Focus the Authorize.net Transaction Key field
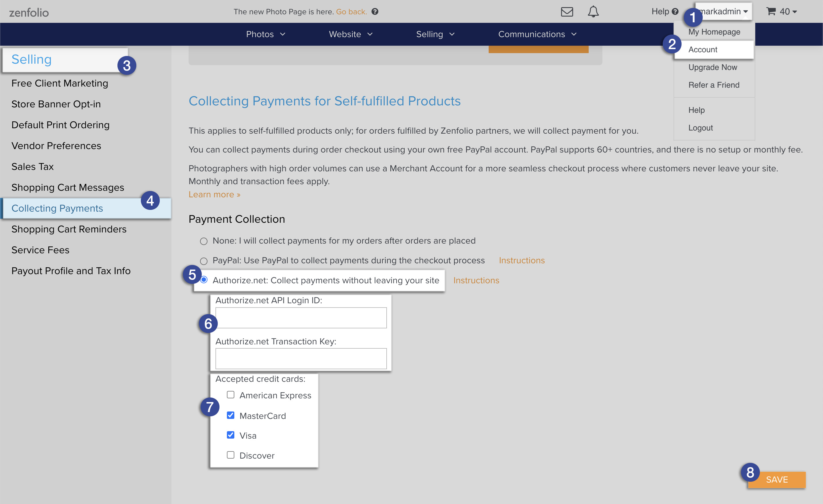The image size is (823, 504). tap(301, 358)
